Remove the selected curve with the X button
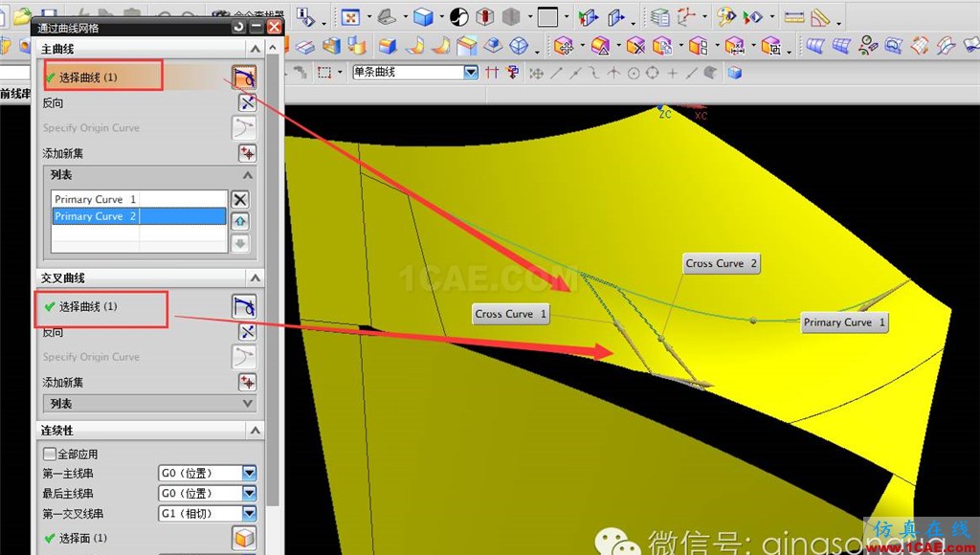Screen dimensions: 980x555 240,199
